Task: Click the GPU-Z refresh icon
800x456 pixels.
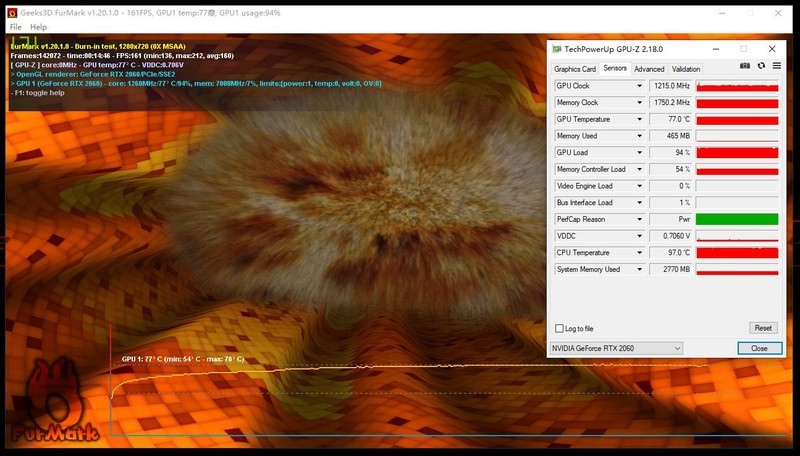Action: [760, 67]
